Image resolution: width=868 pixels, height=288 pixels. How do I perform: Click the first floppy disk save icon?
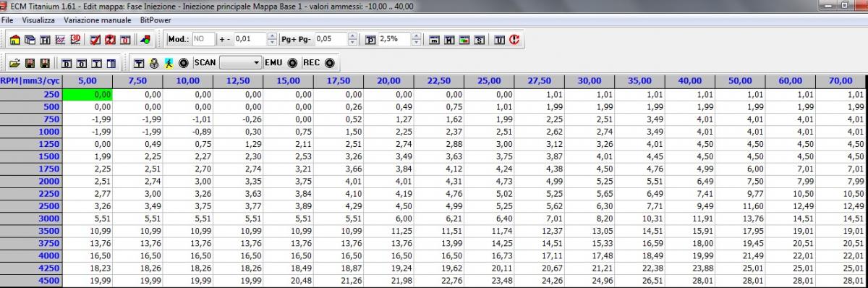pyautogui.click(x=30, y=63)
